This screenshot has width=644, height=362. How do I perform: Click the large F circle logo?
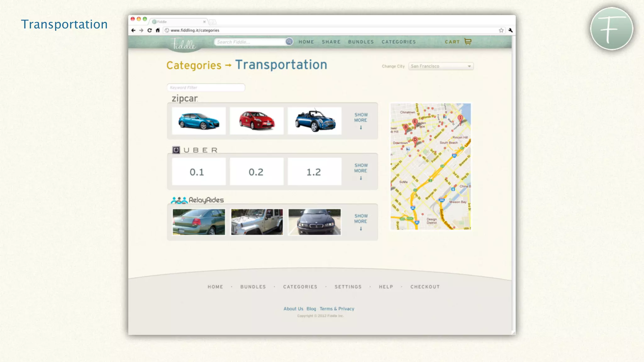point(612,29)
